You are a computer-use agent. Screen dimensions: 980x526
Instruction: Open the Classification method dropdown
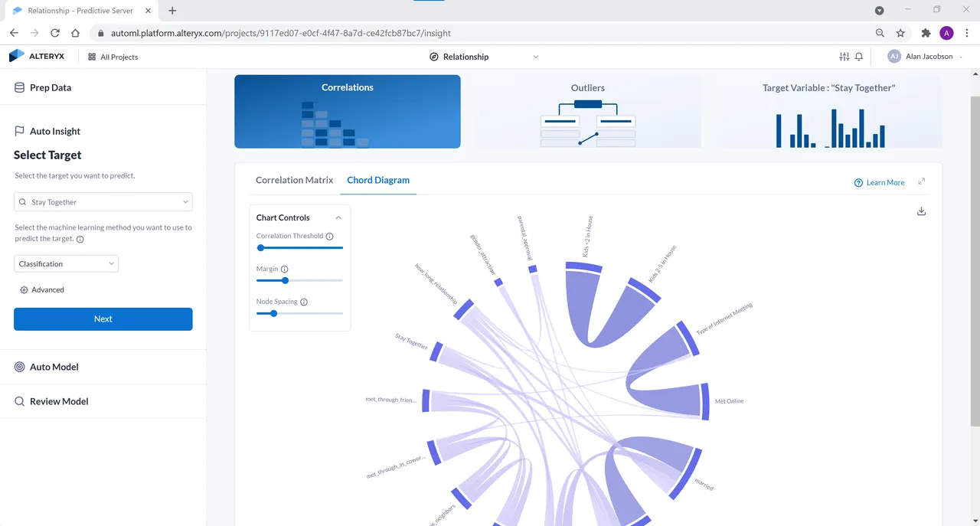[x=66, y=263]
